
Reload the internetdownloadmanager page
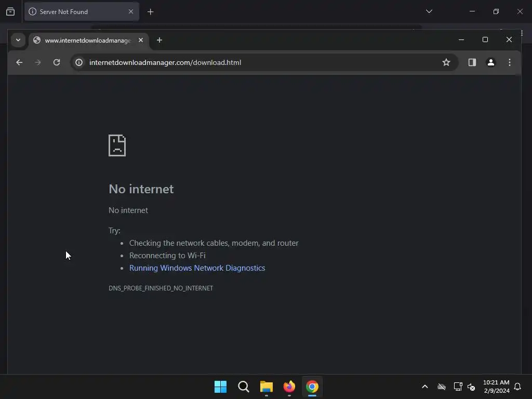[57, 62]
